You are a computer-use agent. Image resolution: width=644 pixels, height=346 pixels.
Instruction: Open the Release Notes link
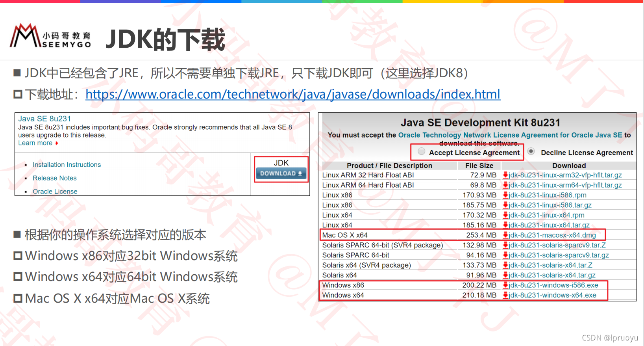point(55,178)
